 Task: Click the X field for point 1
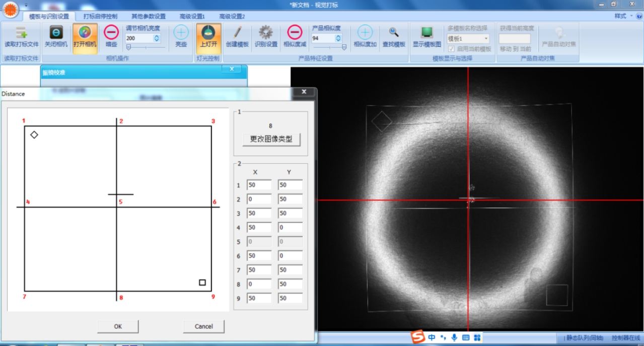[x=259, y=185]
